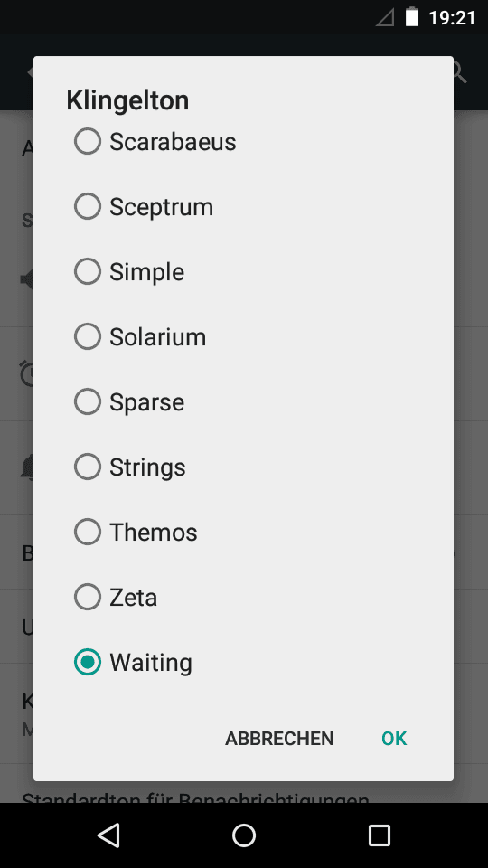The image size is (488, 868).
Task: Tap the battery icon in the status bar
Action: coord(412,17)
